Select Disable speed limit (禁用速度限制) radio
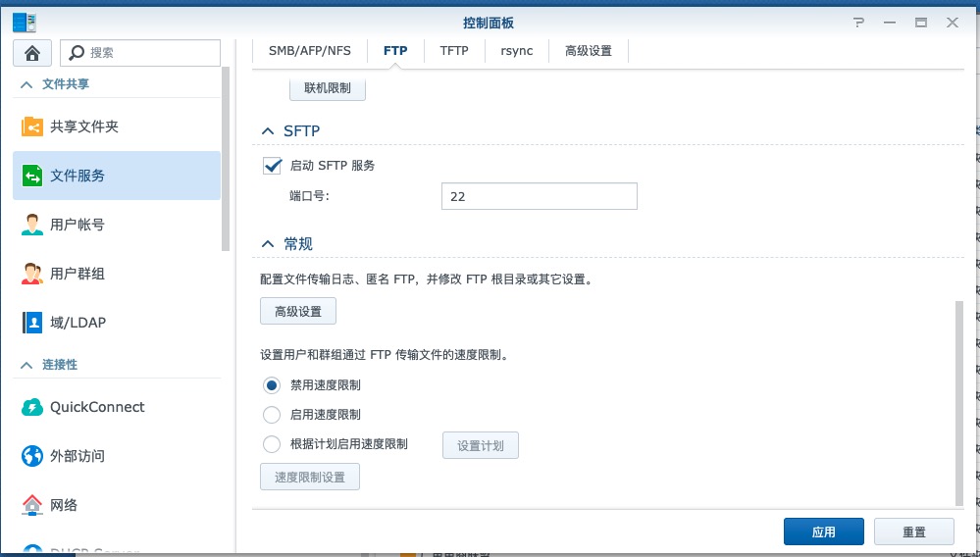The width and height of the screenshot is (980, 557). 272,385
